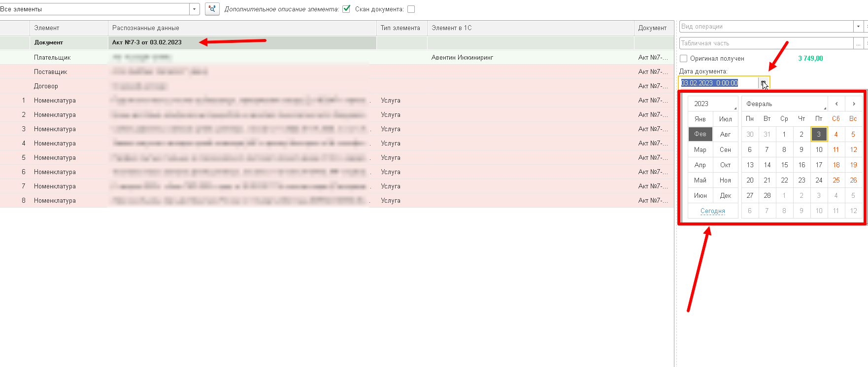Check 'Оригинал получен' checkbox
Viewport: 868px width, 367px height.
click(683, 58)
